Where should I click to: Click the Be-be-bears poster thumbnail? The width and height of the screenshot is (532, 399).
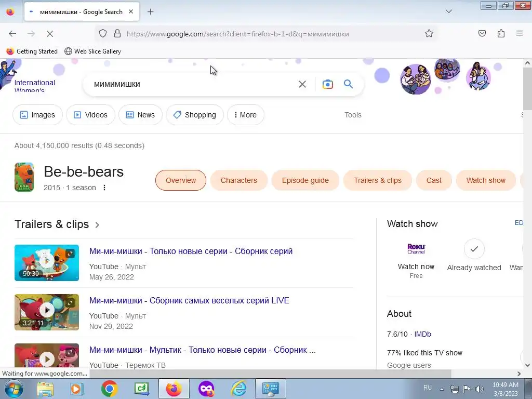24,177
